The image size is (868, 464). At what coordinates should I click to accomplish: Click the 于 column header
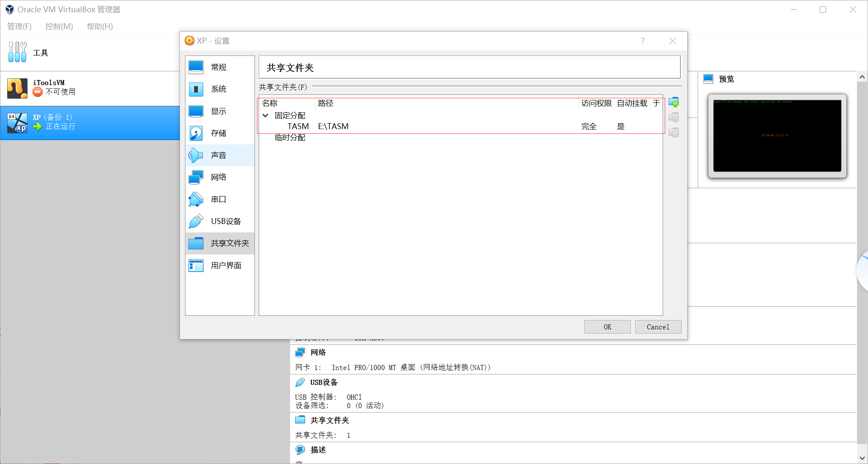pos(656,103)
